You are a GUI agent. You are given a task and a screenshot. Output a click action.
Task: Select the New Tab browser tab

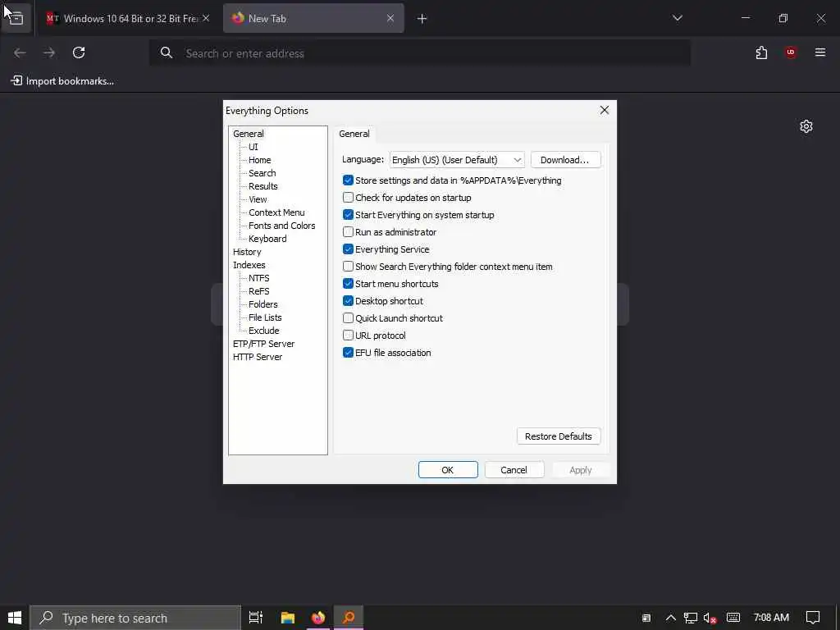click(x=313, y=19)
